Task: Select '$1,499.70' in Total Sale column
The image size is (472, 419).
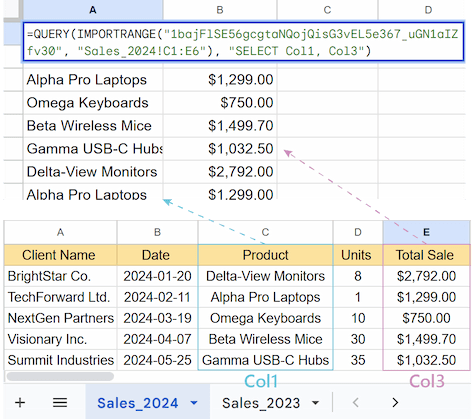Action: coord(426,339)
